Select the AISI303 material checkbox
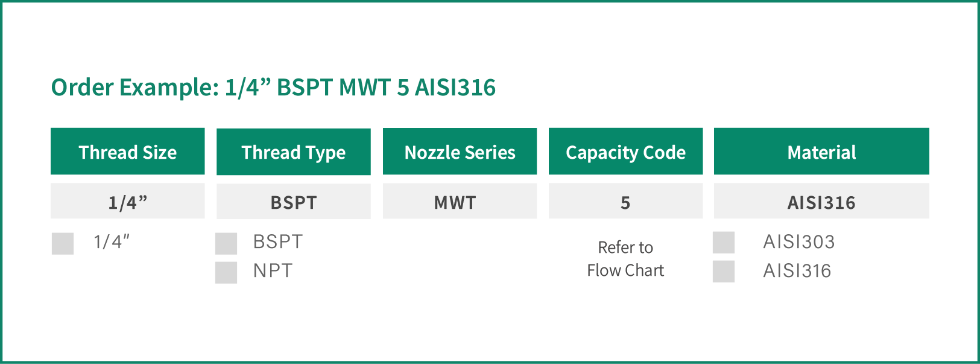980x364 pixels. pos(724,242)
